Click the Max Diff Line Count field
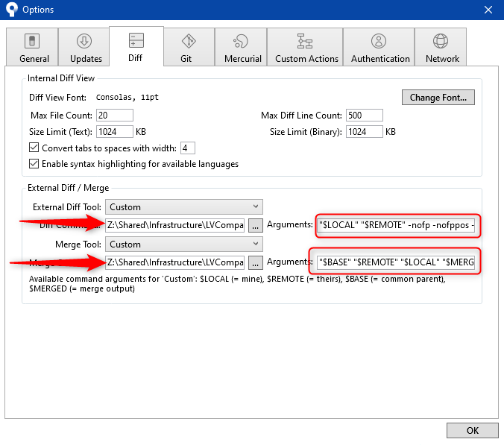Viewport: 504px width, 445px height. click(x=364, y=116)
